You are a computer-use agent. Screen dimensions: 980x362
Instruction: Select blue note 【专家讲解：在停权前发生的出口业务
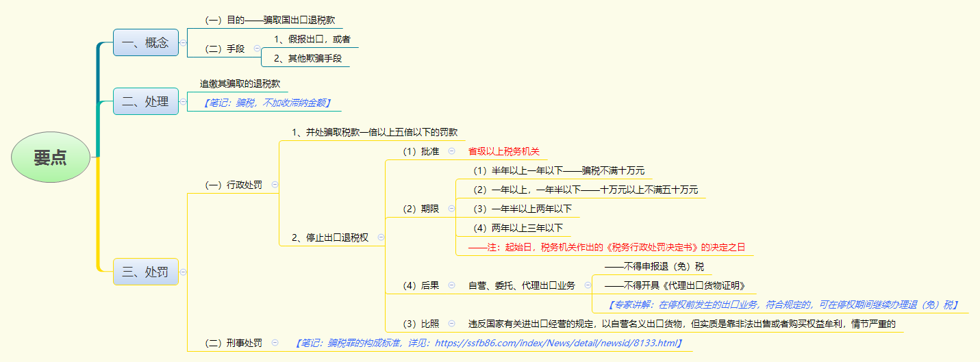[782, 305]
